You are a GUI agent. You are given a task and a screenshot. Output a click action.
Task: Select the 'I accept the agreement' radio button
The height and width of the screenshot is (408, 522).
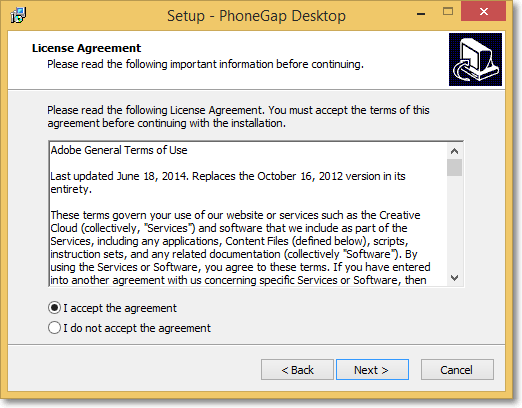(54, 308)
